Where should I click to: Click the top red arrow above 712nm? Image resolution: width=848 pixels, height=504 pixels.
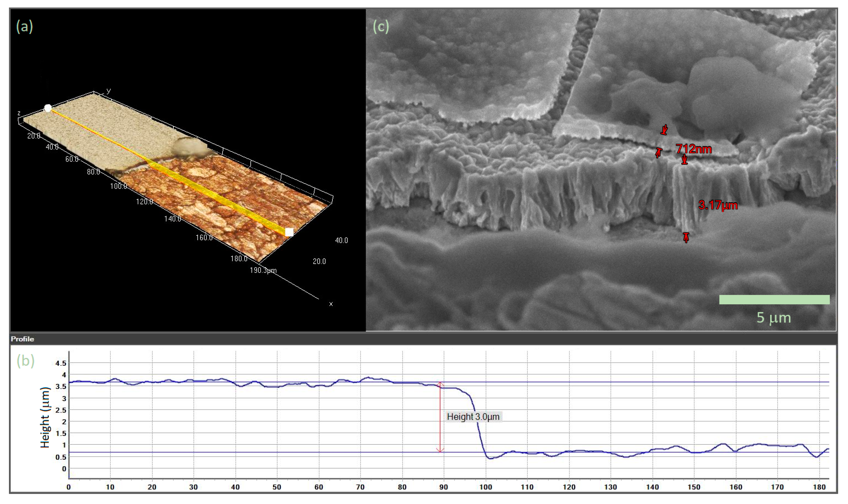point(664,130)
